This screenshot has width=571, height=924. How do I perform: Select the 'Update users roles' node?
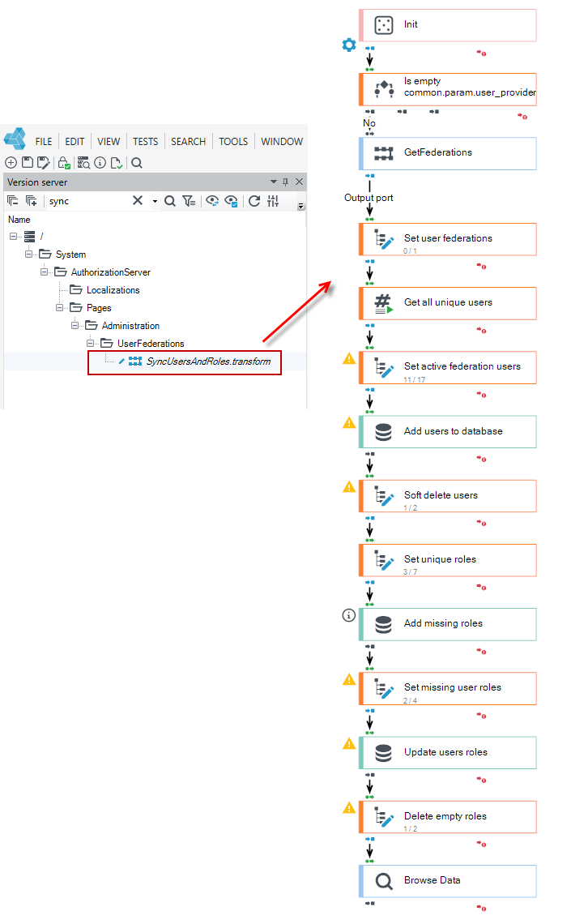coord(447,753)
